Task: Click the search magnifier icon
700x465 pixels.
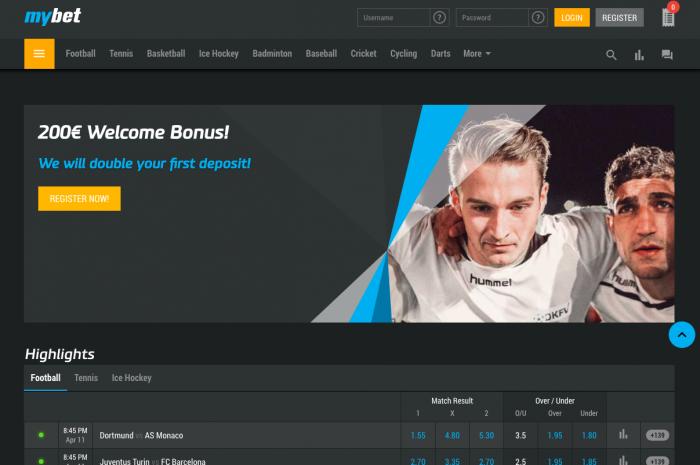Action: point(611,55)
